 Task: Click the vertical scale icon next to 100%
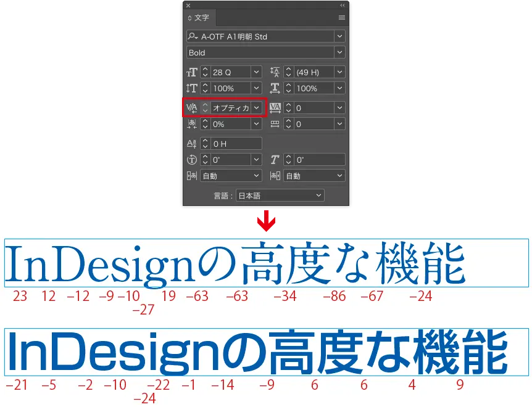(x=192, y=88)
